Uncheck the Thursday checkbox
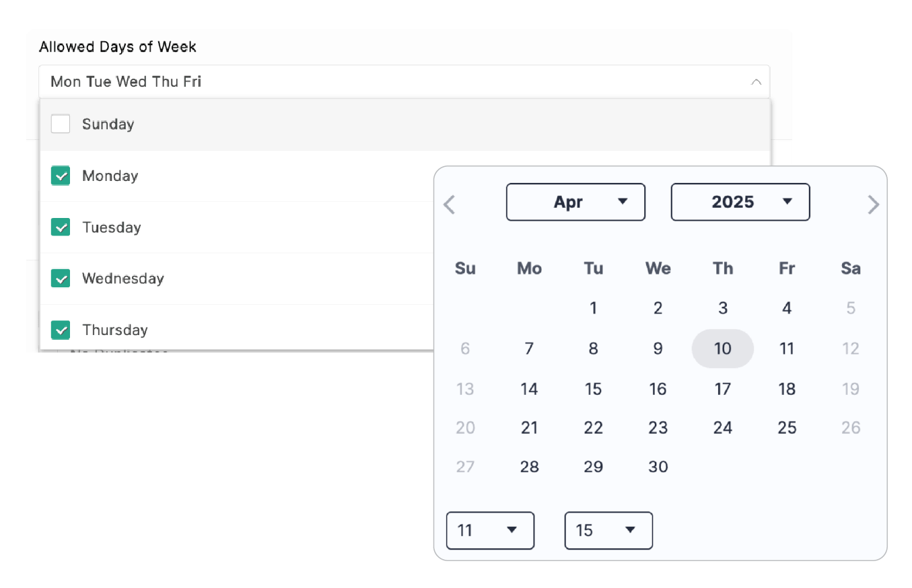This screenshot has height=588, width=912. (x=61, y=330)
